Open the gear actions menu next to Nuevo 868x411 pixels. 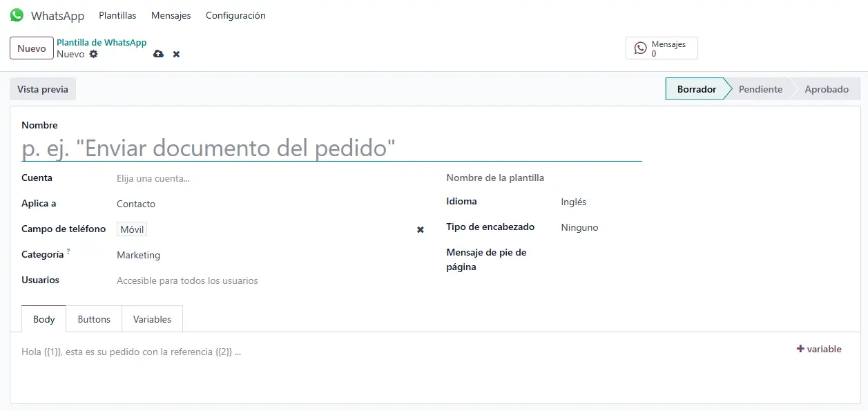[x=94, y=54]
